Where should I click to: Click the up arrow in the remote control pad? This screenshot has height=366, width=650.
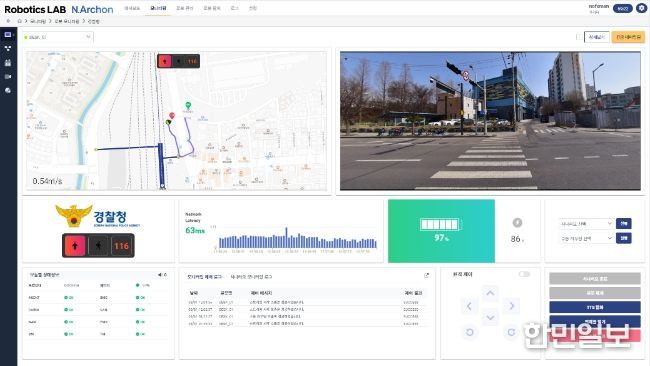click(x=490, y=293)
